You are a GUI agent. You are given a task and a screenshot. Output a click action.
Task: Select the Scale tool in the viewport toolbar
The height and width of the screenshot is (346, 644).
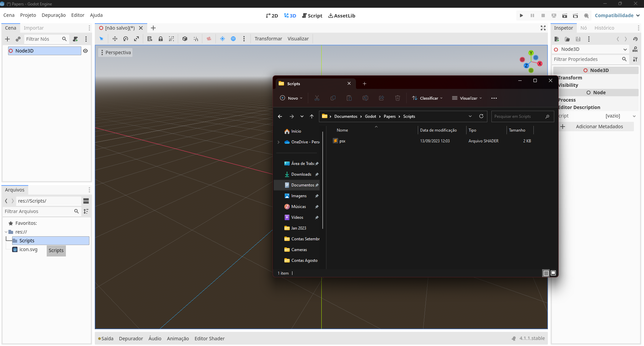[x=136, y=39]
